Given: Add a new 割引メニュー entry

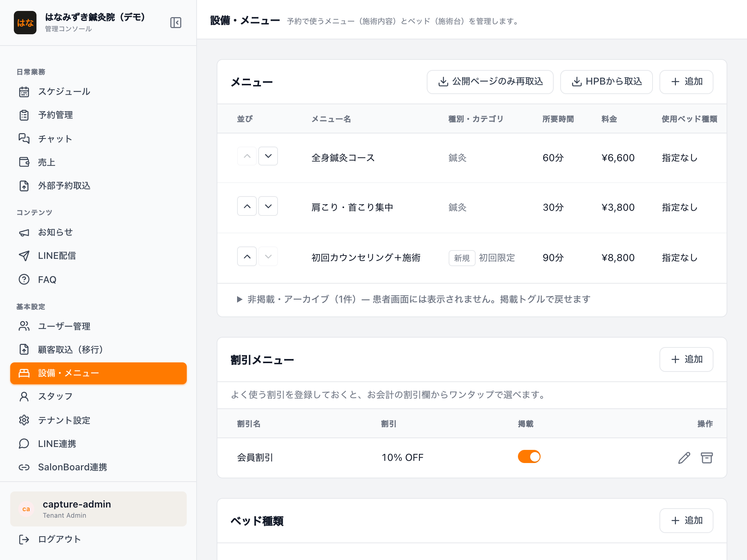Looking at the screenshot, I should point(686,359).
